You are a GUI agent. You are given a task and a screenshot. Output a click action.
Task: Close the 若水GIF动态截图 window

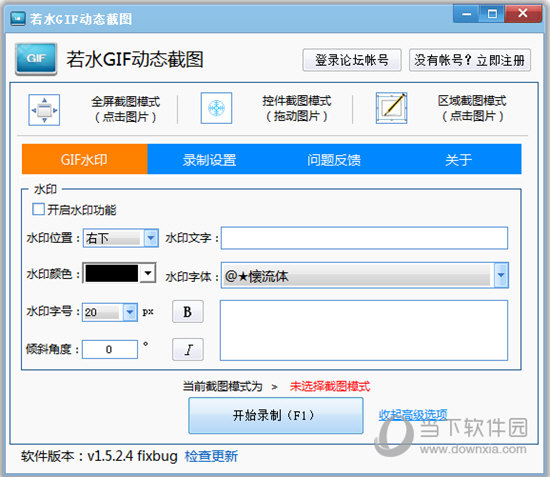tap(523, 14)
